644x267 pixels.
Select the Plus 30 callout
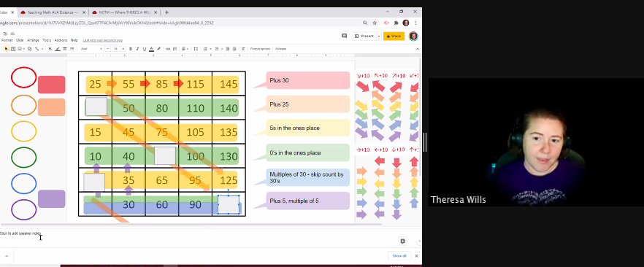click(307, 80)
